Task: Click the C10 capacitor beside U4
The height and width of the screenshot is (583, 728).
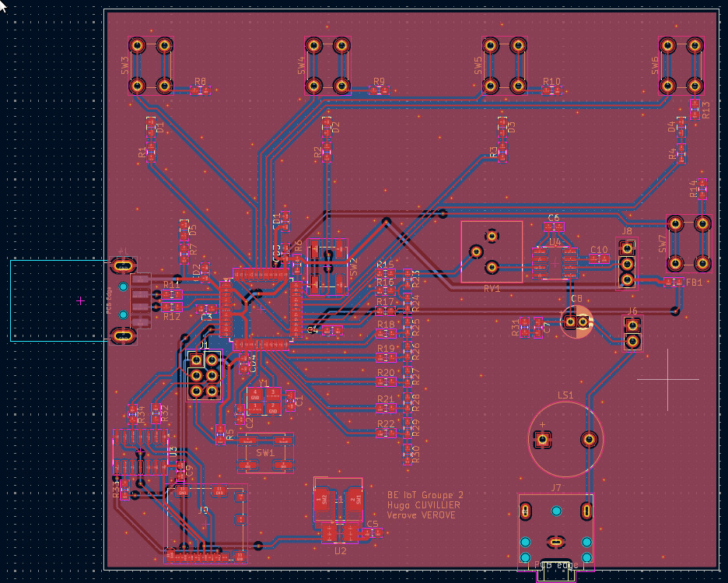Action: [x=599, y=259]
